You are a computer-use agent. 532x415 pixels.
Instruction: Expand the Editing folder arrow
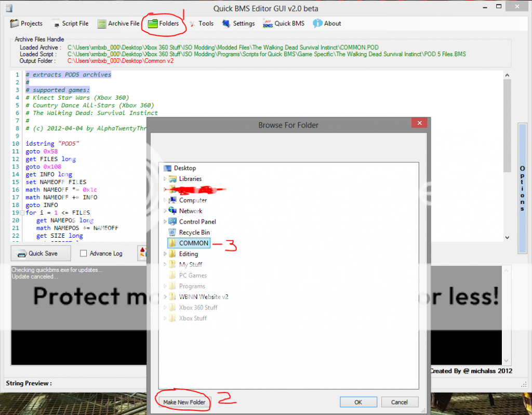(x=166, y=254)
